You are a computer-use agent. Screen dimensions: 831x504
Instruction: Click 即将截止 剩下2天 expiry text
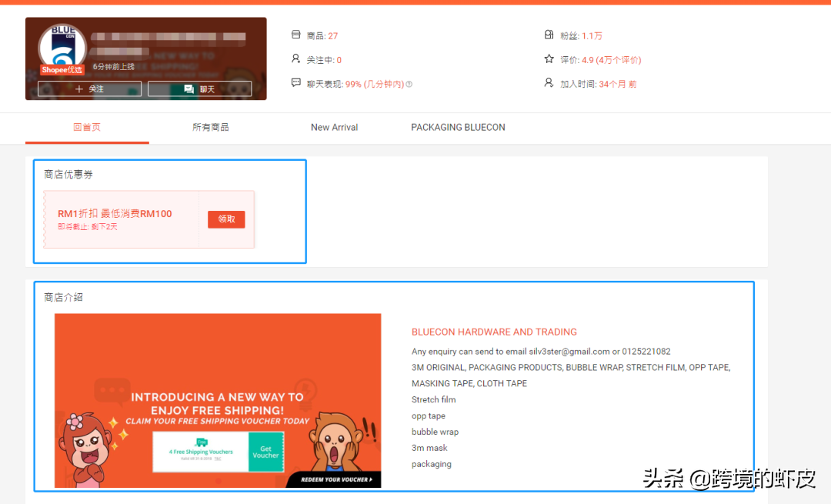click(88, 227)
